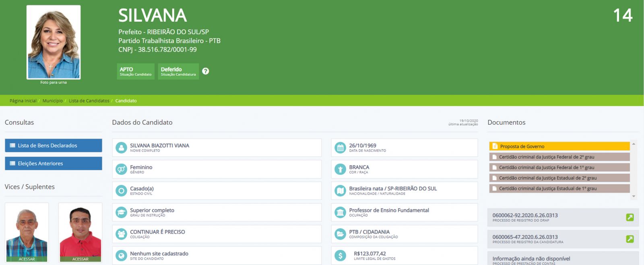Click Silvana's ballot photo
Screen dimensions: 644x265
[54, 42]
